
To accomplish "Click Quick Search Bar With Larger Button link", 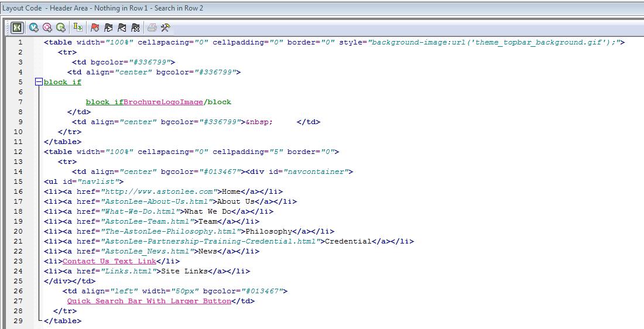I will 149,301.
